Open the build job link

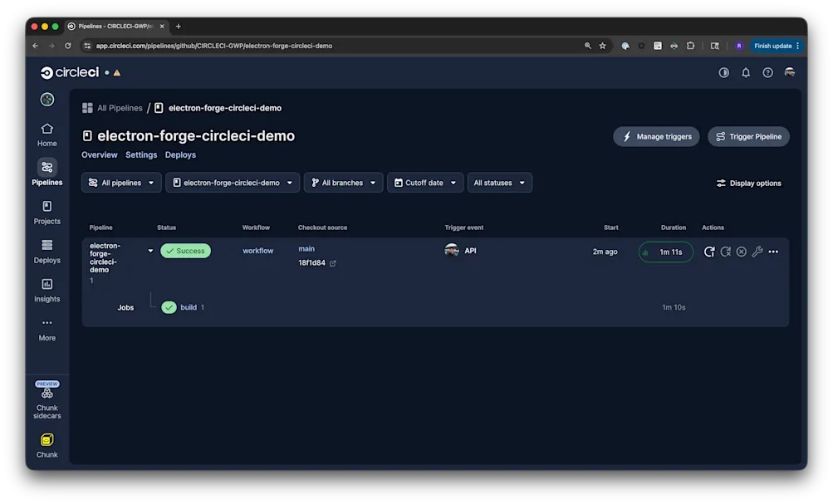189,307
